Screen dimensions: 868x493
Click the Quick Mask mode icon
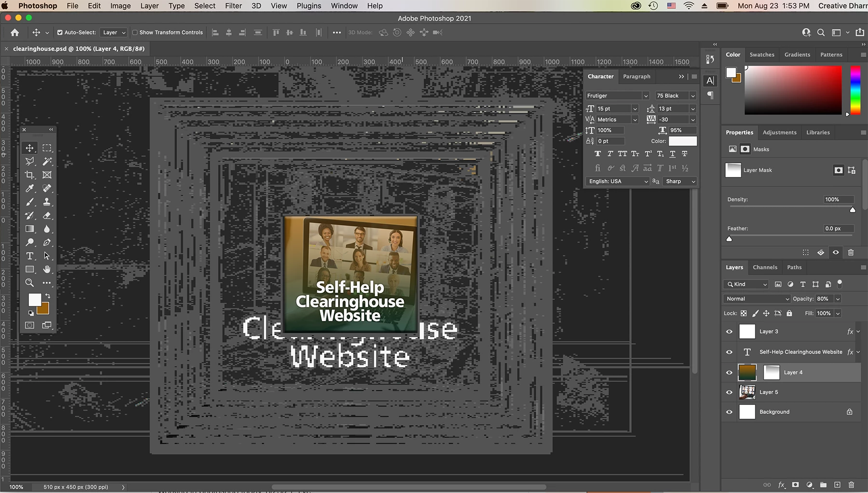pos(30,325)
